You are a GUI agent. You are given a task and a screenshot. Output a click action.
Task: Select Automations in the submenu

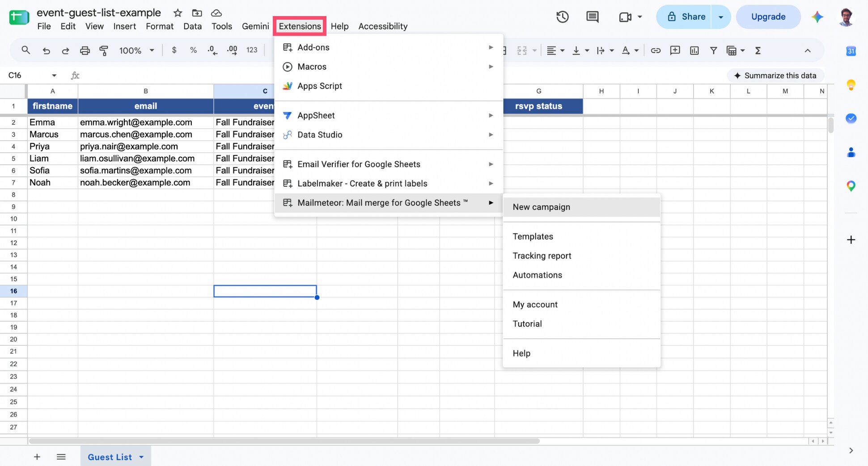click(581, 275)
